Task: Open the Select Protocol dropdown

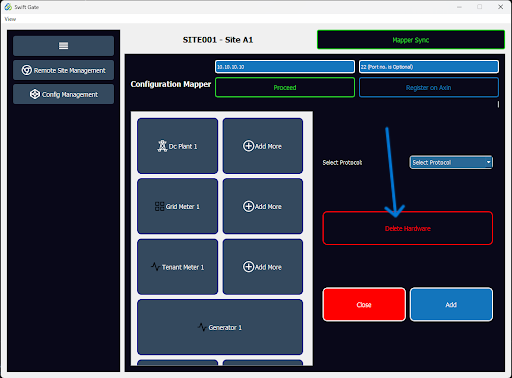Action: (451, 162)
